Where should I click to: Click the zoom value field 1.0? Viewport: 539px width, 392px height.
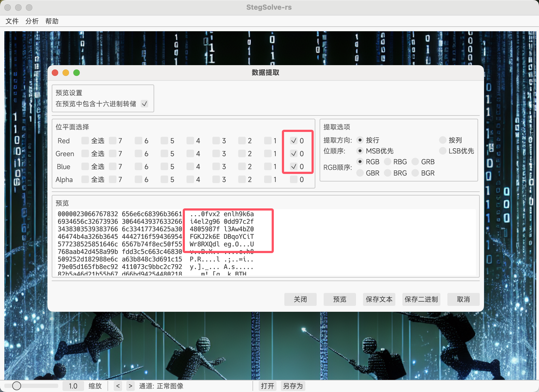[73, 386]
